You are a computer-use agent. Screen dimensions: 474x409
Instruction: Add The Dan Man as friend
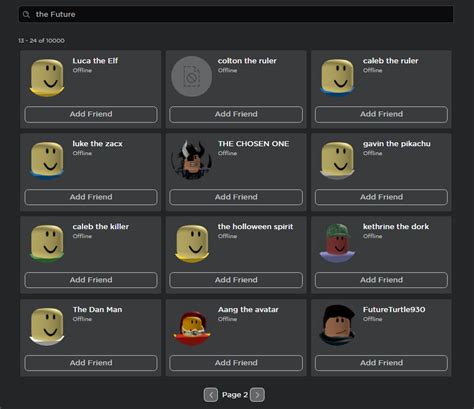pyautogui.click(x=91, y=363)
